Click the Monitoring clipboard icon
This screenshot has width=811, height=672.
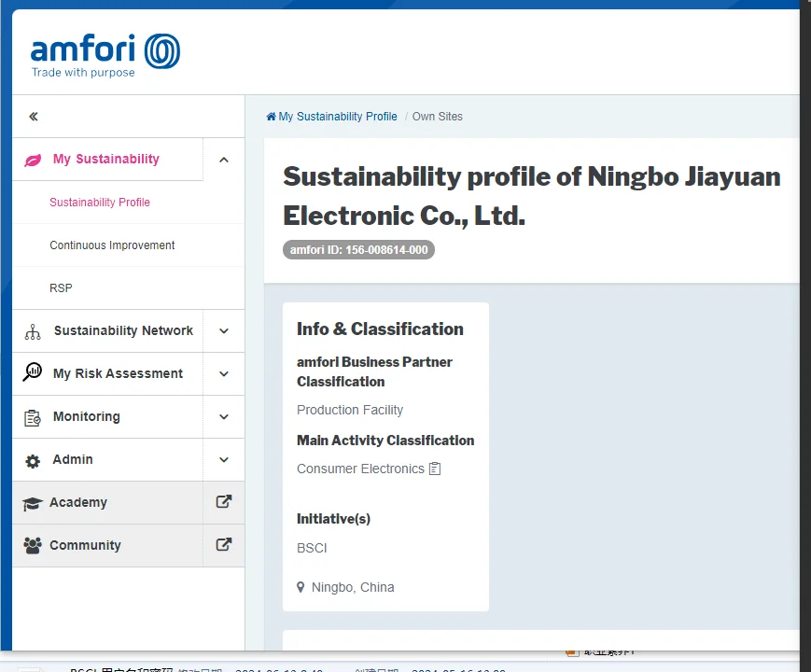(x=33, y=417)
